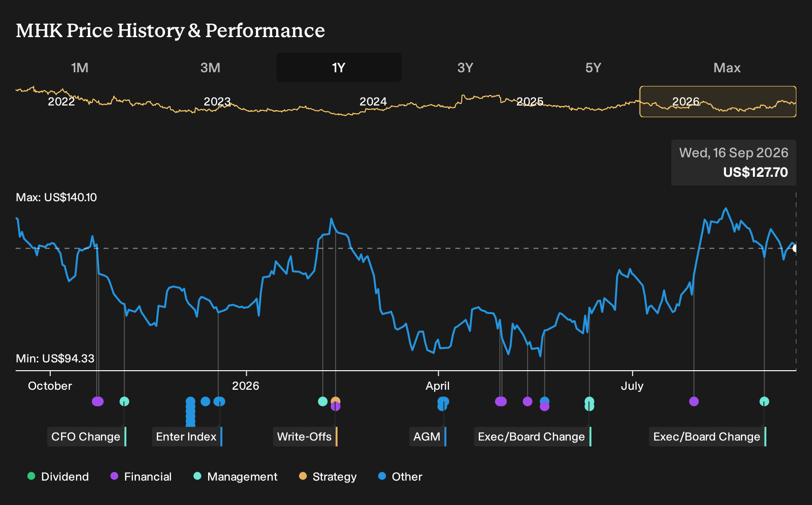Click the highlighted 2026 range selector window
The width and height of the screenshot is (812, 505).
(718, 102)
